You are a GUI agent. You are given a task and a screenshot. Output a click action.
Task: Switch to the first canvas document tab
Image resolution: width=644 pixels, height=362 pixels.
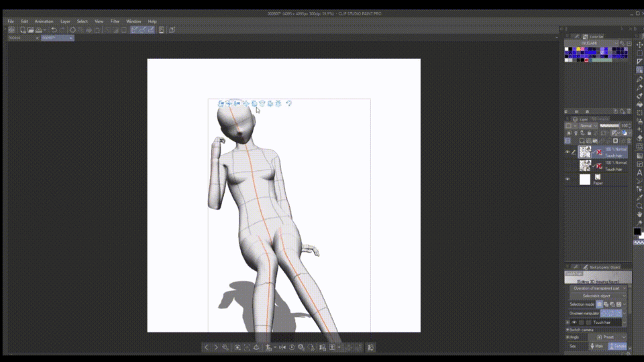tap(23, 38)
